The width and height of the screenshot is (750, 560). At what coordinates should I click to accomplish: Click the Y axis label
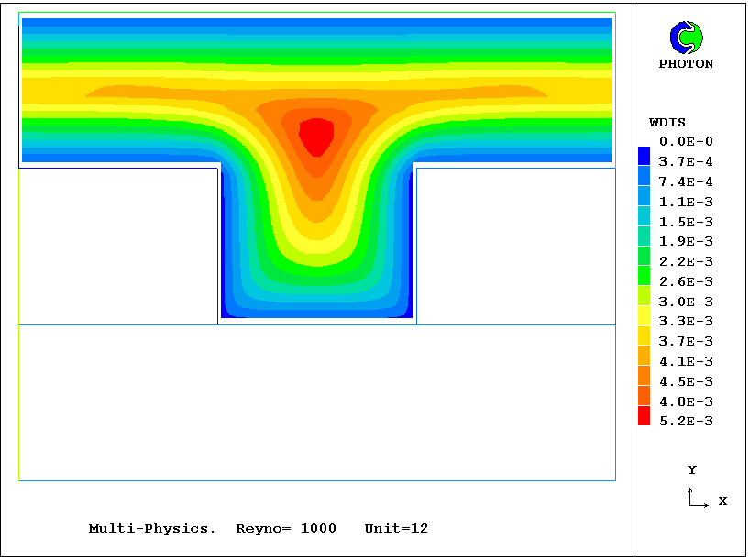coord(692,470)
